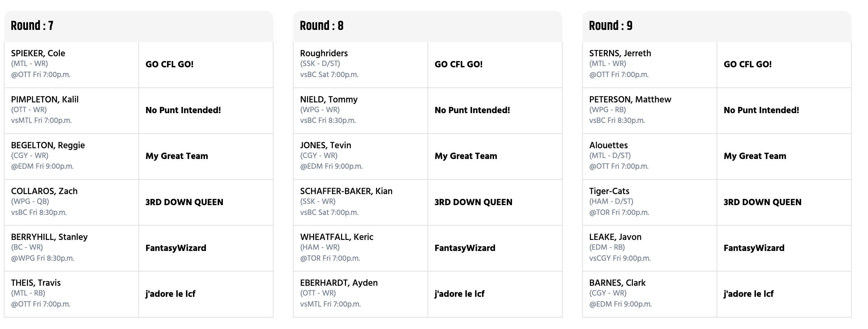Select BEGELTON, Reggie in Round 7
868x329 pixels.
[48, 145]
